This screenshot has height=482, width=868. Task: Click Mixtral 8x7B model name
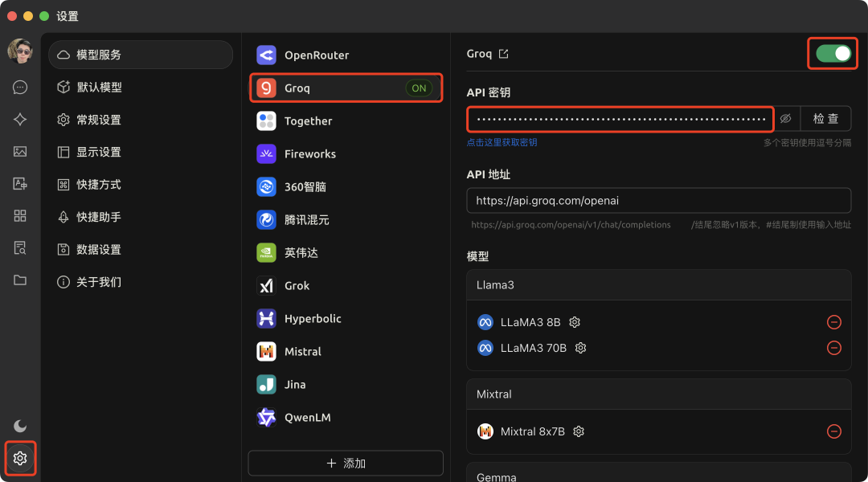click(x=532, y=431)
